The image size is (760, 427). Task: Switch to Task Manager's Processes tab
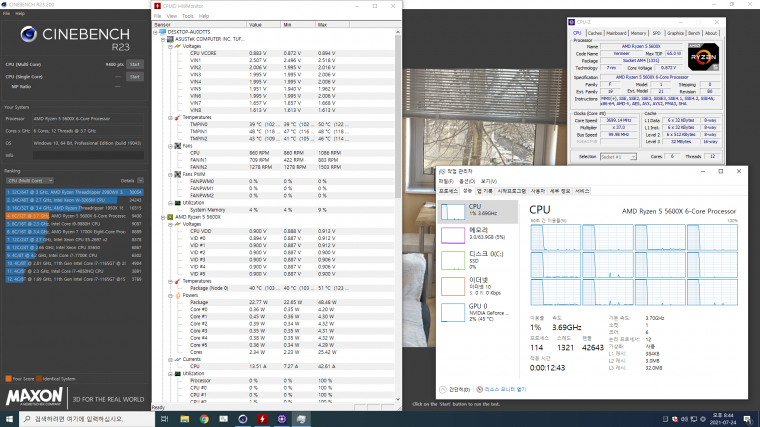[x=448, y=191]
